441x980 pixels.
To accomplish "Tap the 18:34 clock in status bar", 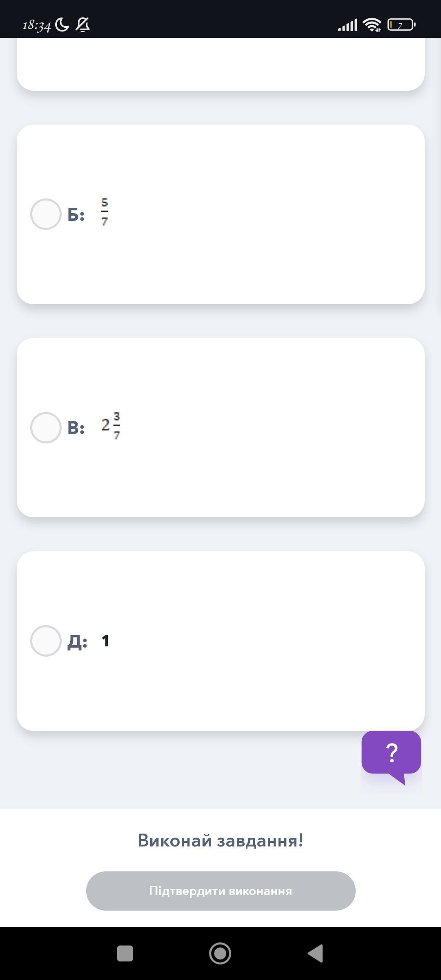I will point(36,26).
